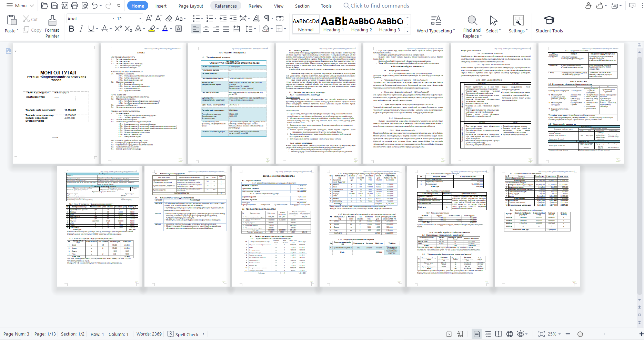Click the Format Painter tool
The height and width of the screenshot is (340, 644).
[x=52, y=26]
